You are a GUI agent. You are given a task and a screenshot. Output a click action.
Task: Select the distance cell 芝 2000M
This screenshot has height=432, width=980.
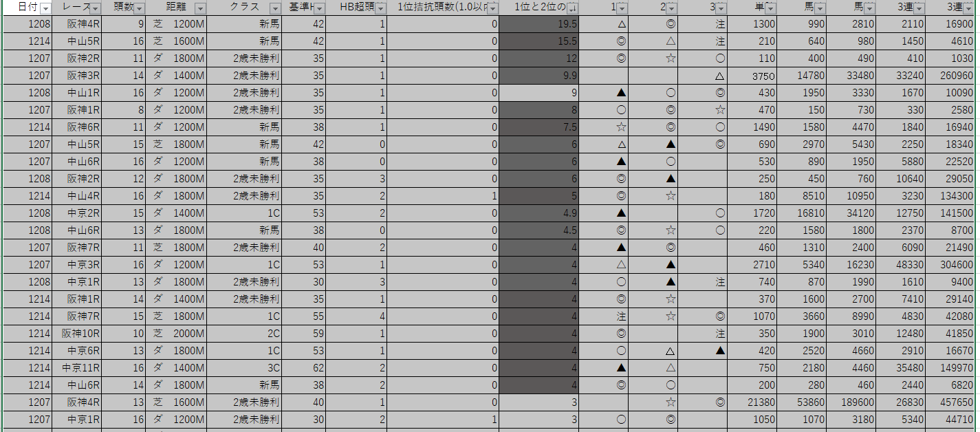point(176,334)
